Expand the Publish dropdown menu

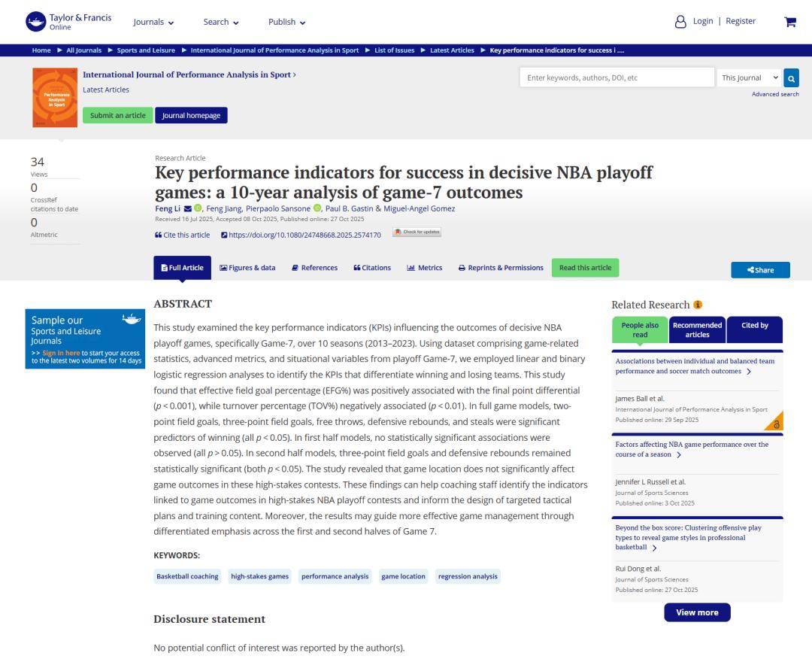pos(286,22)
